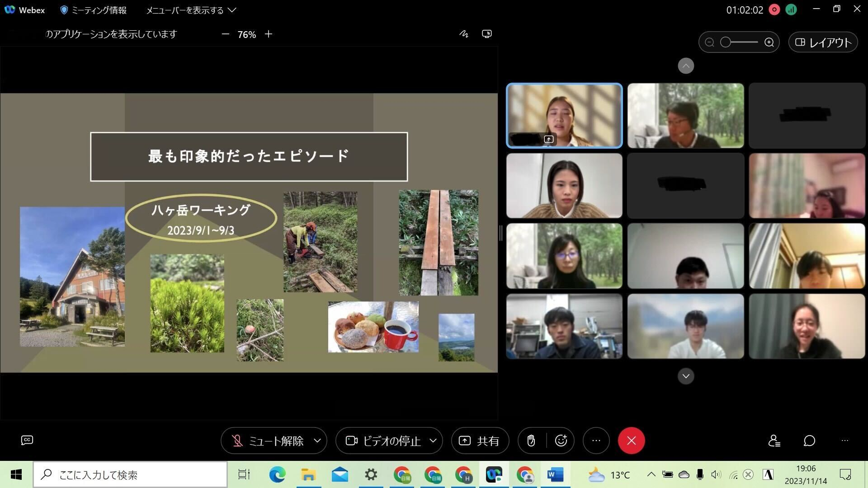Open メニューバーを表示する menu

(191, 10)
